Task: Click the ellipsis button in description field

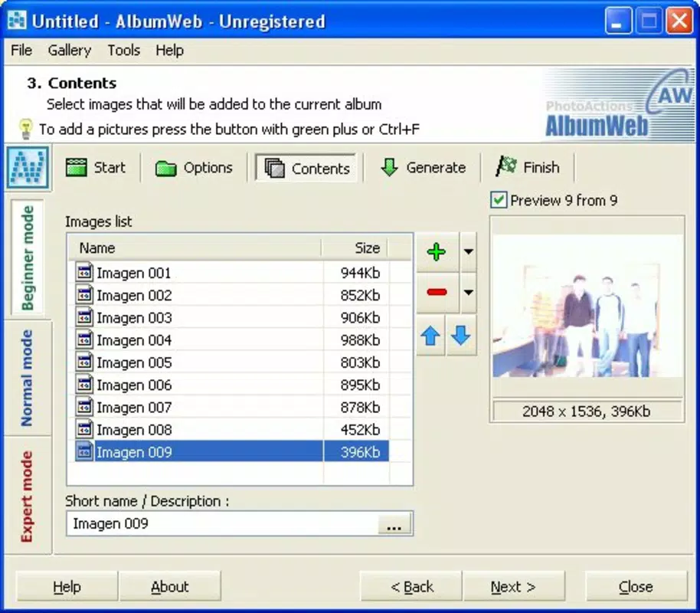Action: click(x=394, y=524)
